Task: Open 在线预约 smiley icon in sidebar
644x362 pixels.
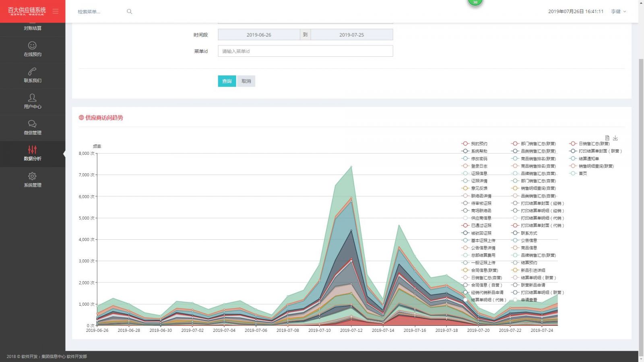Action: 32,46
